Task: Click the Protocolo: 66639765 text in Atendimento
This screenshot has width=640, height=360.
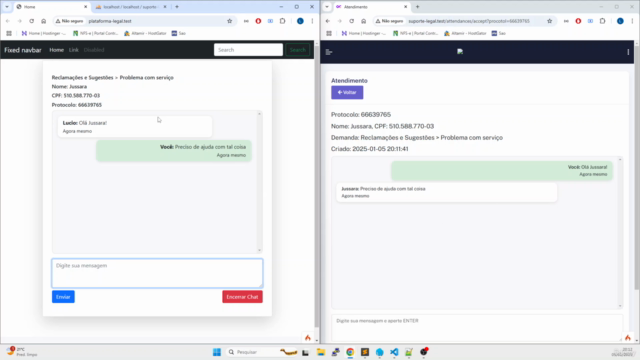Action: coord(361,115)
